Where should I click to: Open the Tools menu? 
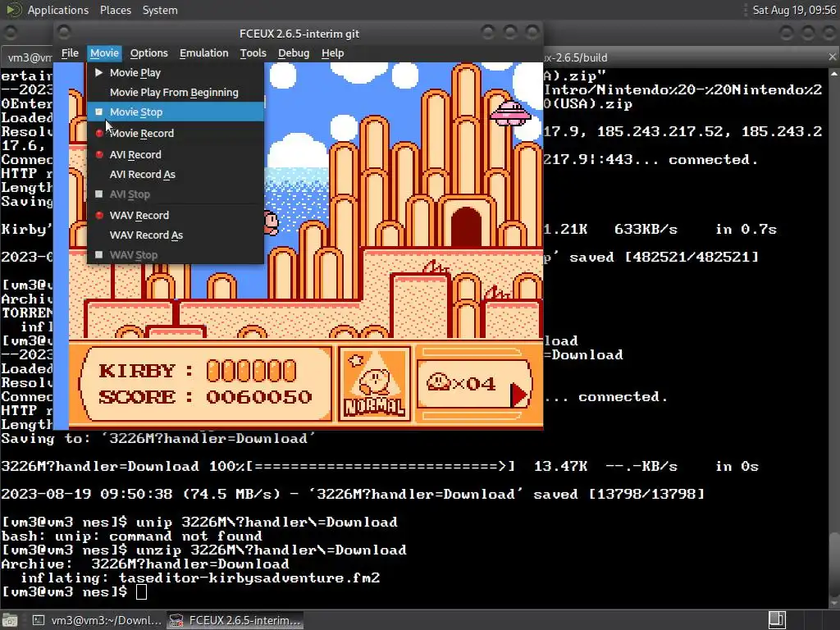click(x=253, y=53)
